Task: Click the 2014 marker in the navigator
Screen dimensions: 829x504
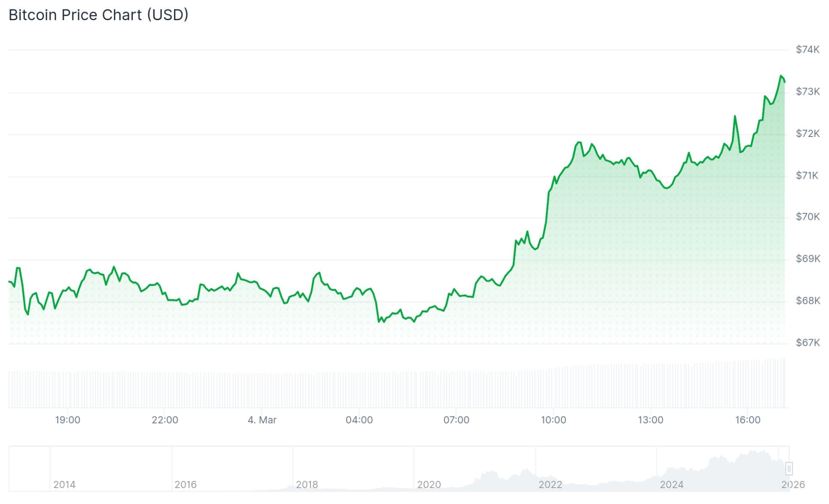Action: 64,484
